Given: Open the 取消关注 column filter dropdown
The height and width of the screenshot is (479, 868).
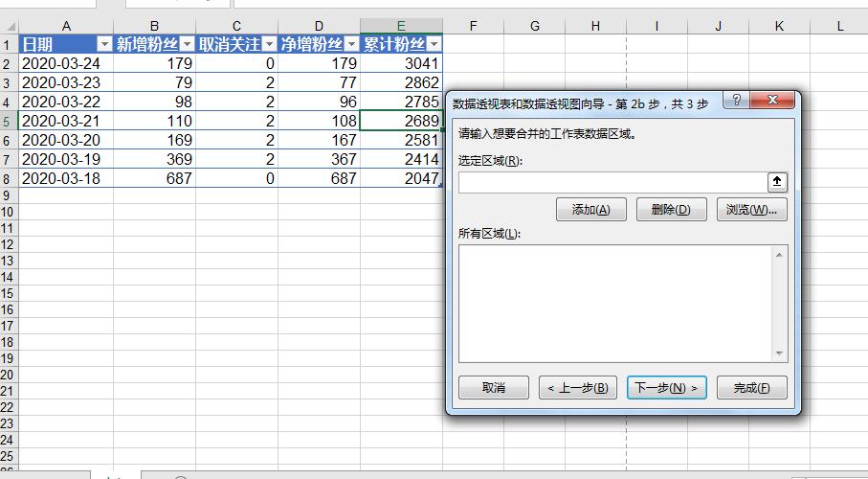Looking at the screenshot, I should [269, 44].
